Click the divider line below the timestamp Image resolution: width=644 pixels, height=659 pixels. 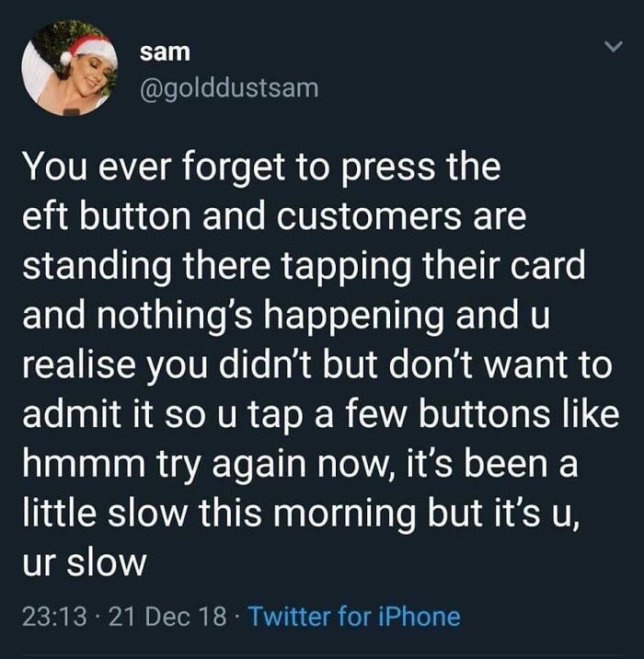(322, 656)
